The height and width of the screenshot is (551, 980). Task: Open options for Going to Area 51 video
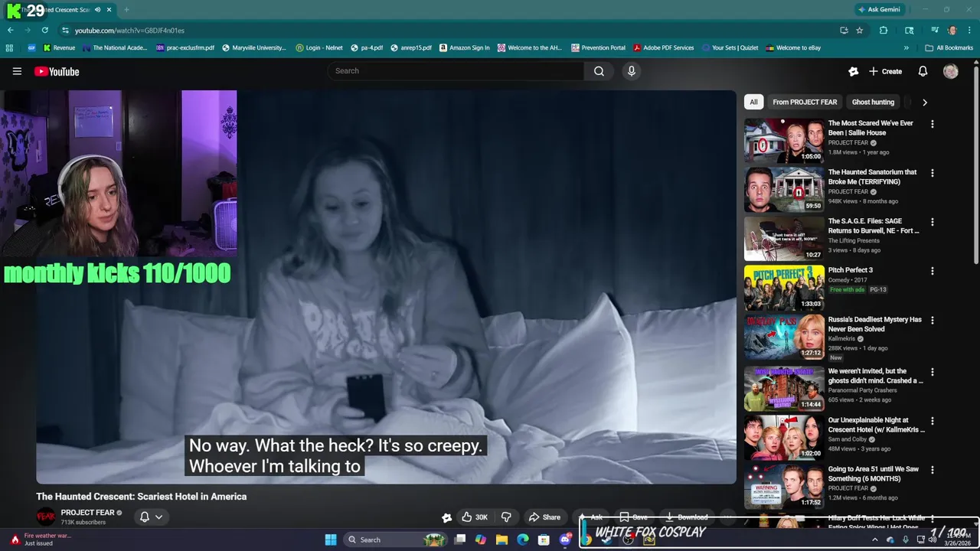pos(932,470)
